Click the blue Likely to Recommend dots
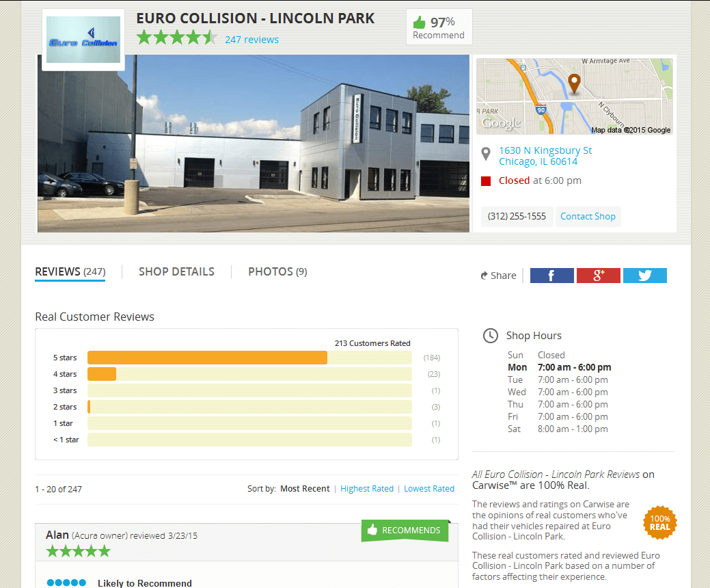 pyautogui.click(x=66, y=583)
